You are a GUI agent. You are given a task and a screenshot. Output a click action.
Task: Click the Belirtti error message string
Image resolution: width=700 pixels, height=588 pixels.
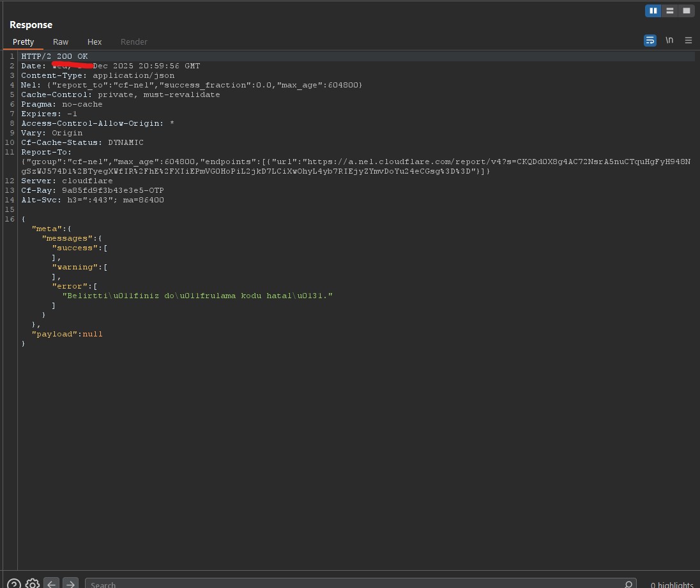[197, 296]
